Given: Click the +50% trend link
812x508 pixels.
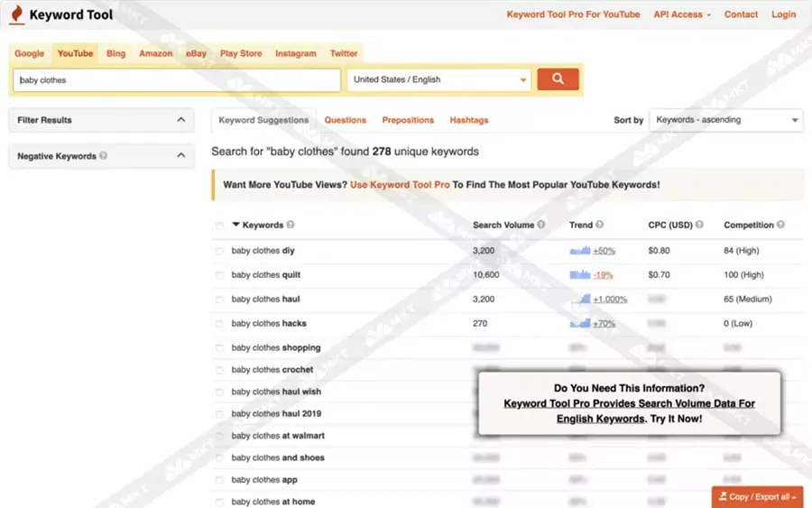Looking at the screenshot, I should click(604, 251).
